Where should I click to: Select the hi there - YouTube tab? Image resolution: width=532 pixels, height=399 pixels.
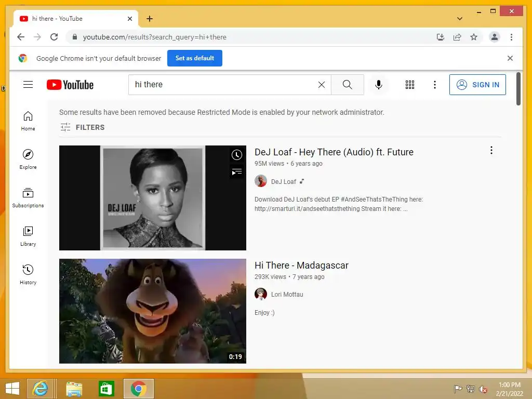click(75, 19)
